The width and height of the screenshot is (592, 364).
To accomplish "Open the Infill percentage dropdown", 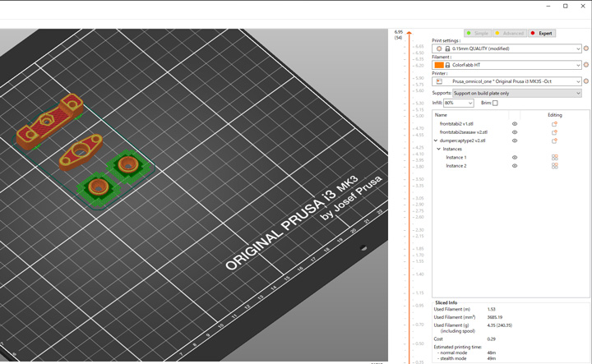I will click(470, 103).
